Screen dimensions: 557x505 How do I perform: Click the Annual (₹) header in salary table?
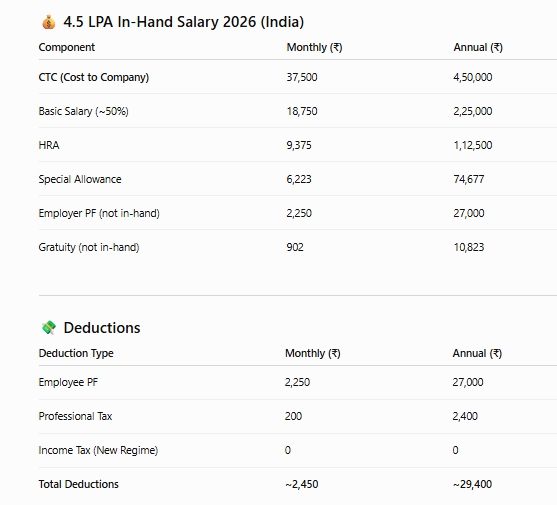coord(478,47)
